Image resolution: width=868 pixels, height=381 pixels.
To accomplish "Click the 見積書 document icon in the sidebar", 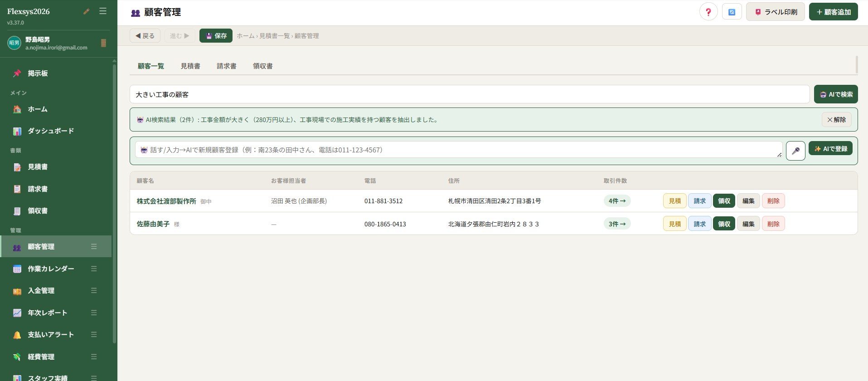I will 17,167.
